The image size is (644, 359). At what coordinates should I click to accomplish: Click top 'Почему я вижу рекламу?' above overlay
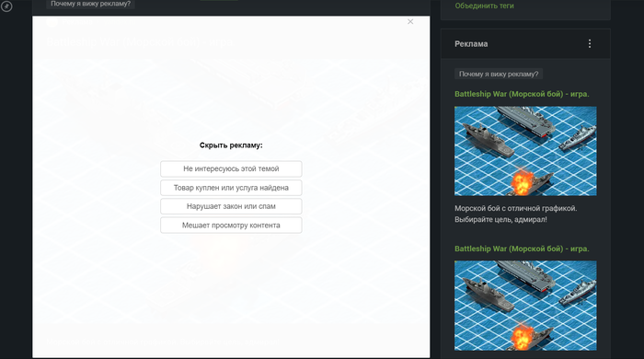coord(90,4)
